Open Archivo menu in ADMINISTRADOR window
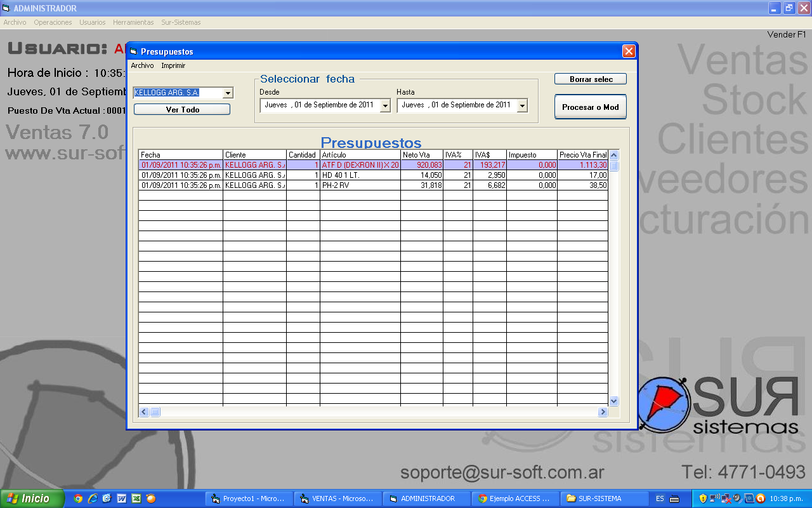Screen dimensions: 812x508 15,22
